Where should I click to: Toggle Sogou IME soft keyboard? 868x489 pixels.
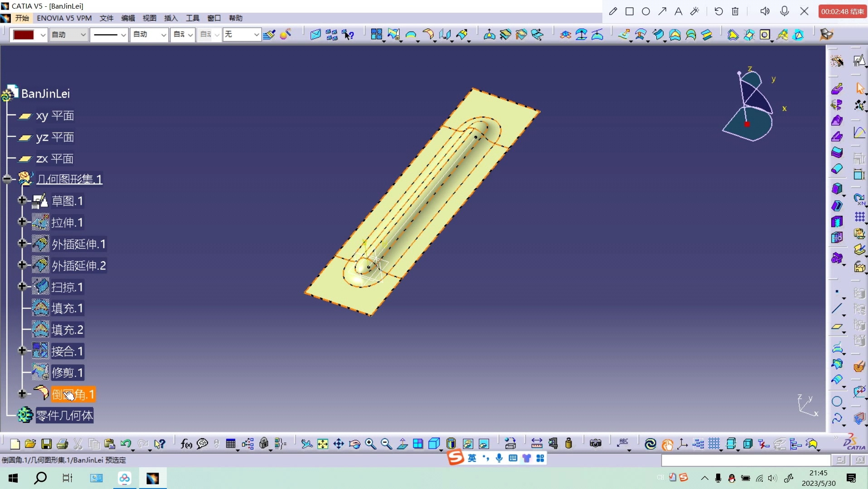click(x=513, y=458)
